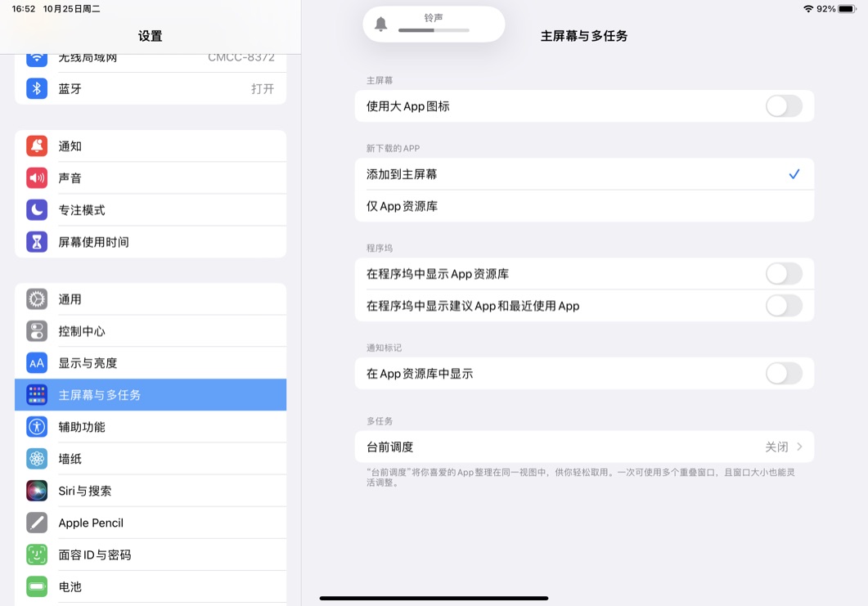Screen dimensions: 868x606
Task: Enable 使用大 App 图标 toggle
Action: (783, 105)
